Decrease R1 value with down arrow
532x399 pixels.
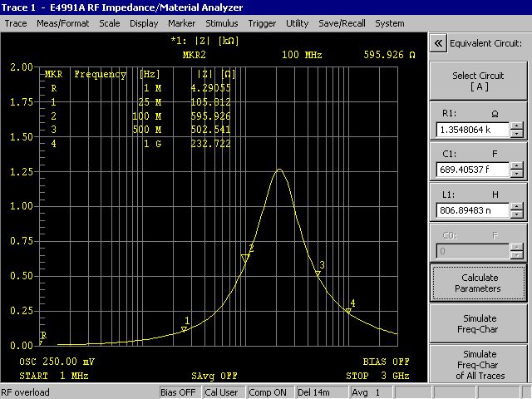(x=517, y=134)
